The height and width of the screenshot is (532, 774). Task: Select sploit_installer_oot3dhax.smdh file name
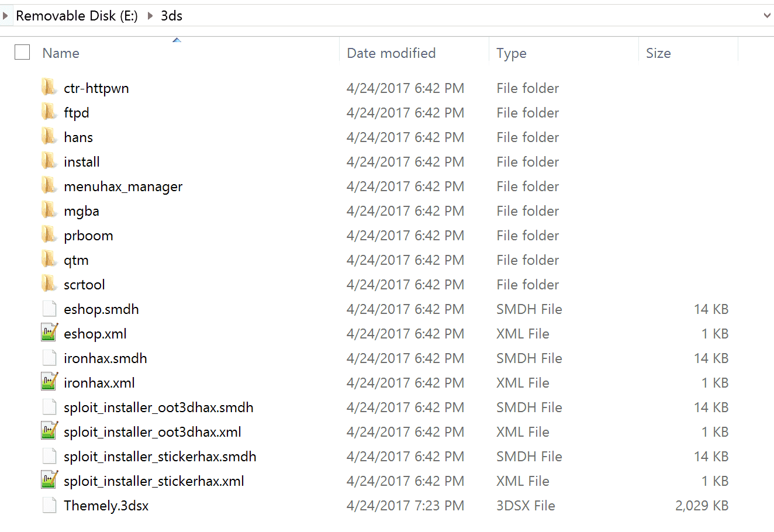[x=158, y=407]
